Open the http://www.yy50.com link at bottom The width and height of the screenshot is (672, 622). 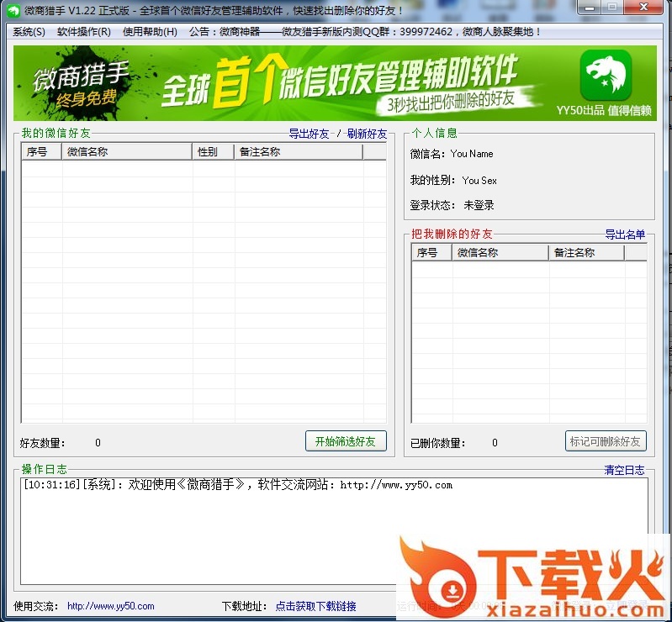tap(110, 606)
